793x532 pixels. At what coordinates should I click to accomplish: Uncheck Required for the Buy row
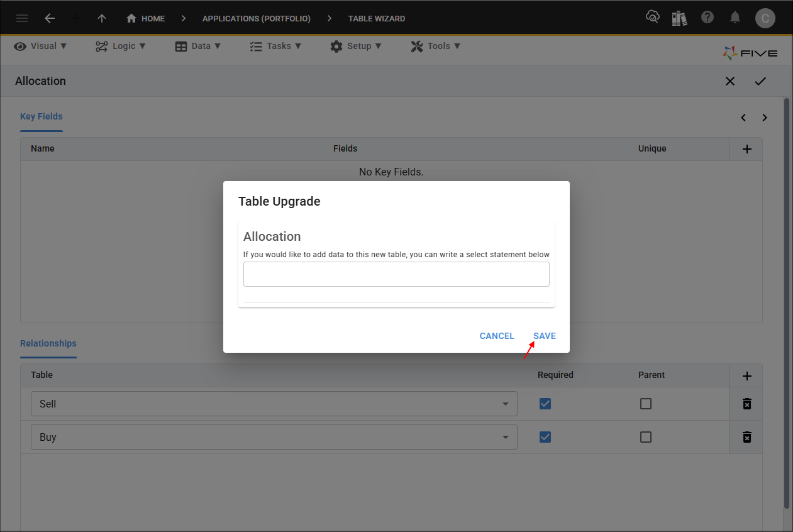(545, 437)
